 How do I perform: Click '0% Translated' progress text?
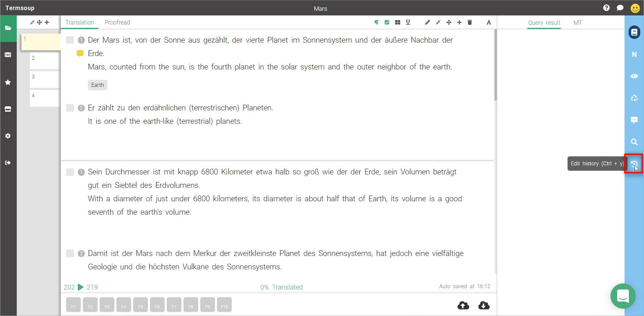coord(281,287)
